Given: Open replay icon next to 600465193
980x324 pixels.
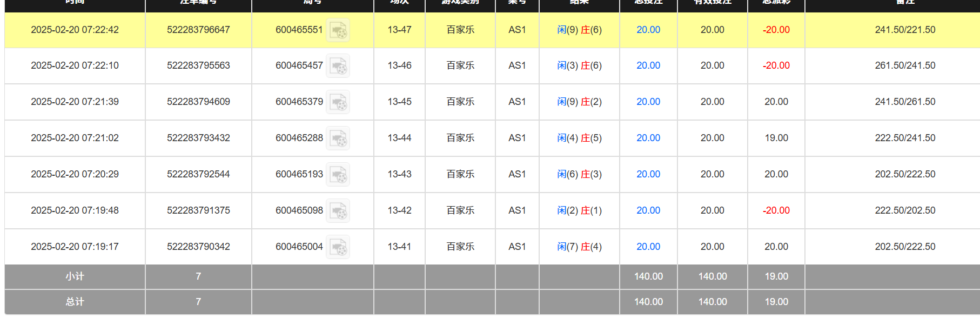Looking at the screenshot, I should click(338, 175).
